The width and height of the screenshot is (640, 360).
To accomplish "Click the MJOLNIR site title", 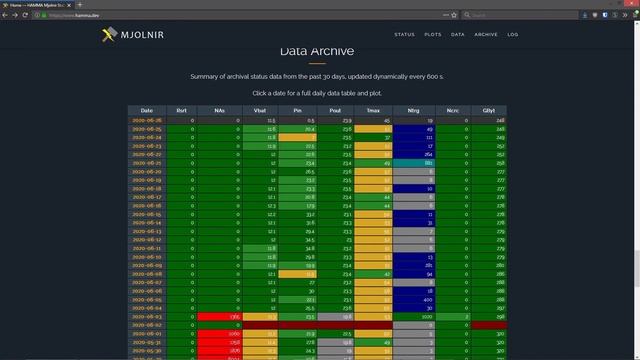I will point(142,35).
